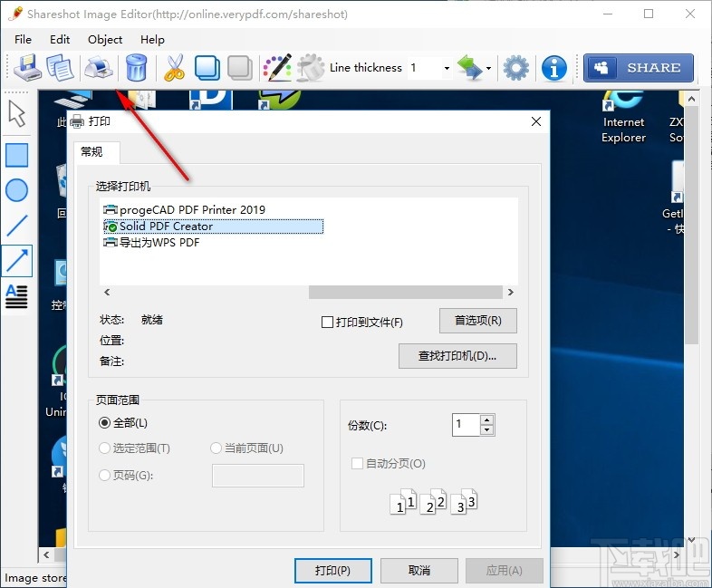Image resolution: width=712 pixels, height=588 pixels.
Task: Click the 应用(A) button
Action: click(505, 570)
